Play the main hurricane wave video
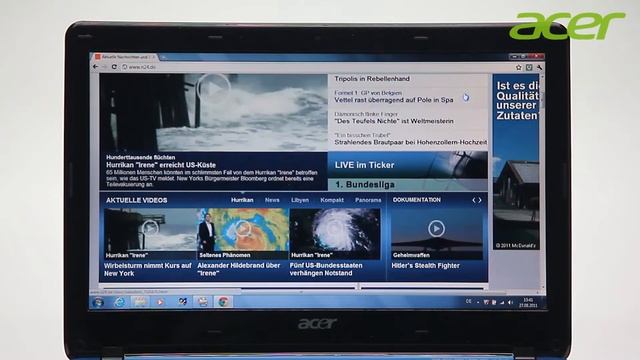Screen dimensions: 640x360 (x=213, y=88)
